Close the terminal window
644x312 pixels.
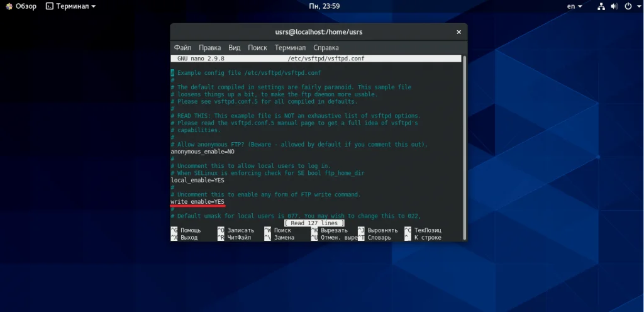tap(458, 32)
